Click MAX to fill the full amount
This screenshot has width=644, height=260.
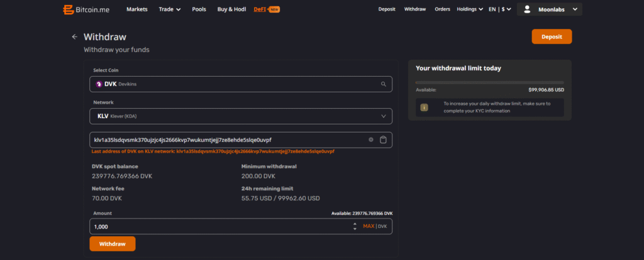pos(368,226)
